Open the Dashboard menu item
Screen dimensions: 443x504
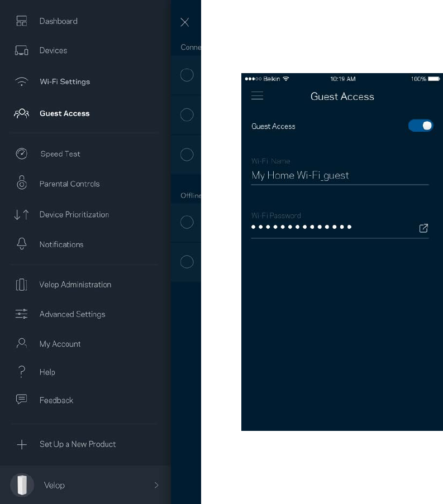pos(58,21)
